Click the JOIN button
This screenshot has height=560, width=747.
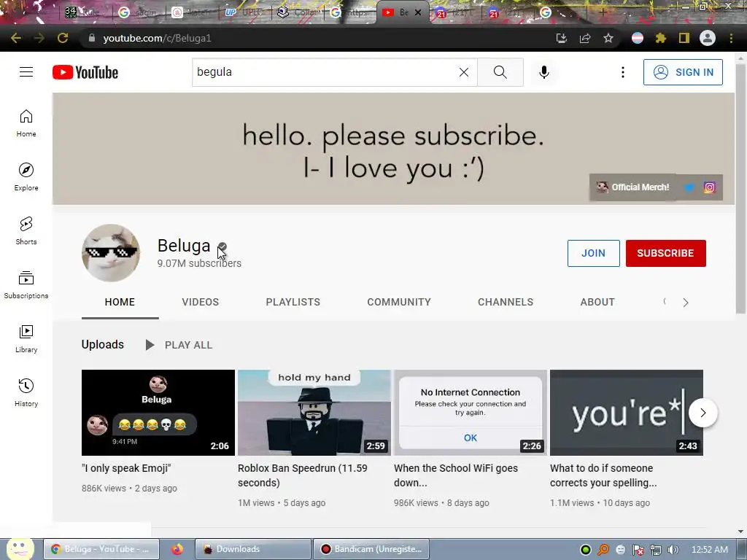click(594, 253)
